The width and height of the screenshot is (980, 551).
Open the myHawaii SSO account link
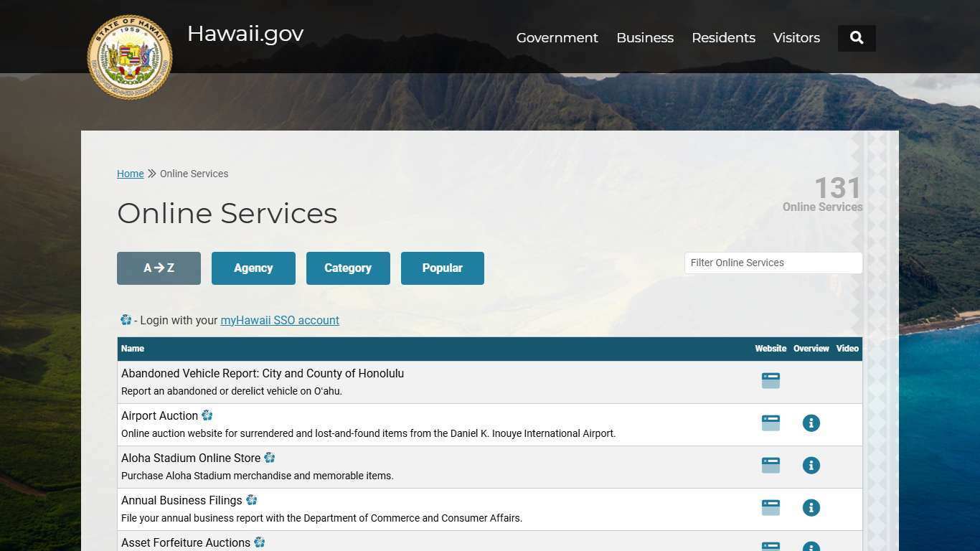tap(280, 320)
